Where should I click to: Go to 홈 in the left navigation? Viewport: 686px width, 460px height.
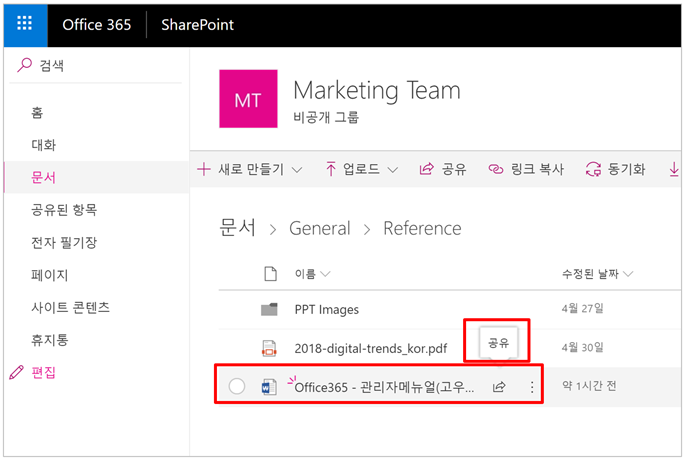[x=37, y=113]
